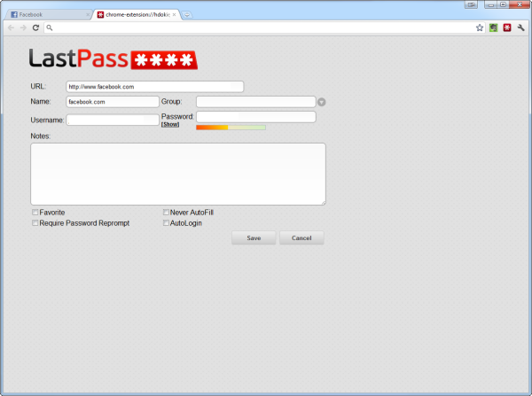Click the Show password link

coord(170,125)
